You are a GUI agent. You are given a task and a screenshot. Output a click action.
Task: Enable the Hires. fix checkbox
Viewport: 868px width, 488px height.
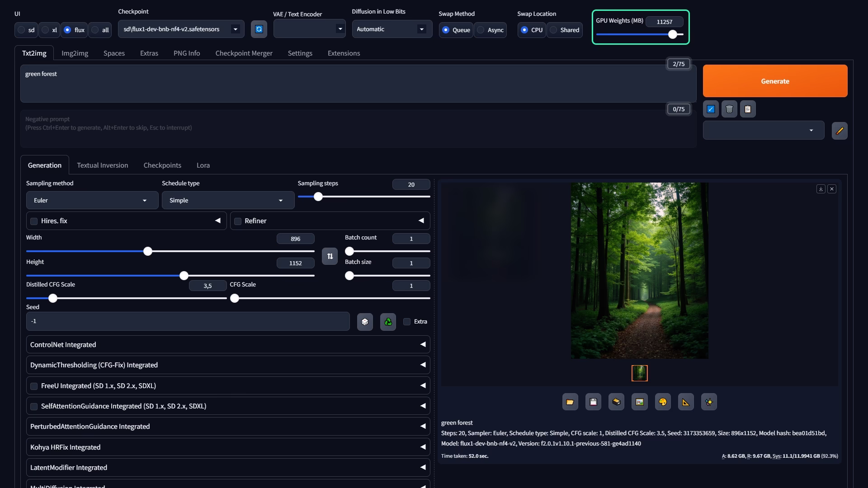click(34, 221)
